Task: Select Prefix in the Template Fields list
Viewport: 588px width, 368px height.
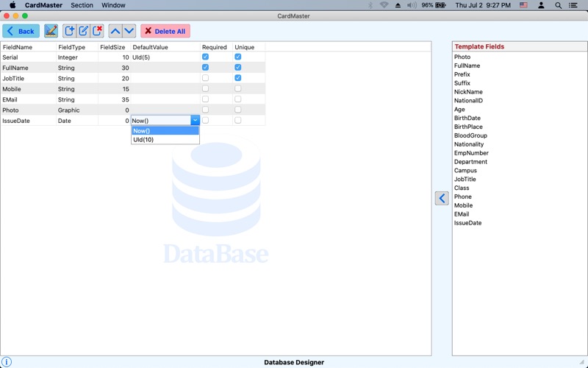Action: pos(462,74)
